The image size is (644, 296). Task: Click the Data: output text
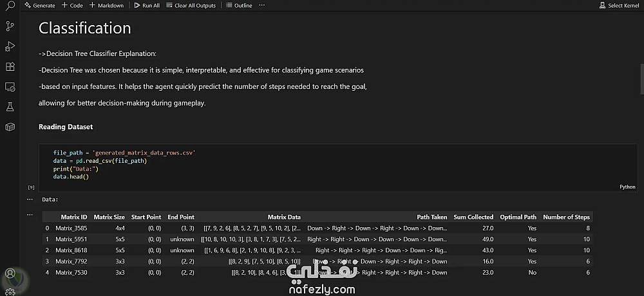click(x=50, y=199)
